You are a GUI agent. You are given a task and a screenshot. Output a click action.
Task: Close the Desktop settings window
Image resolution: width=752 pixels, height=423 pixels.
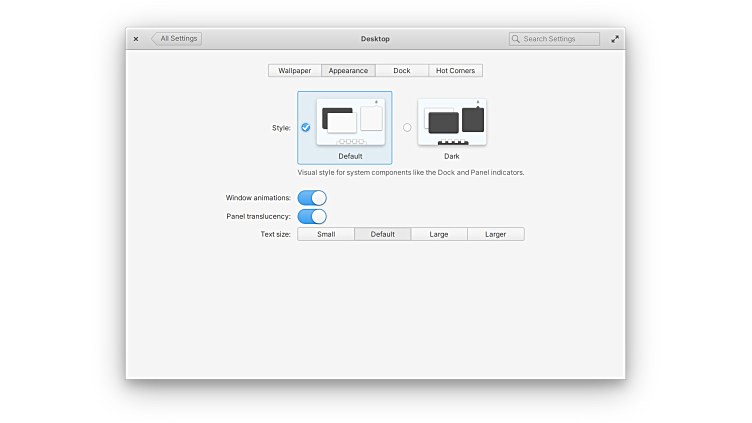coord(136,39)
